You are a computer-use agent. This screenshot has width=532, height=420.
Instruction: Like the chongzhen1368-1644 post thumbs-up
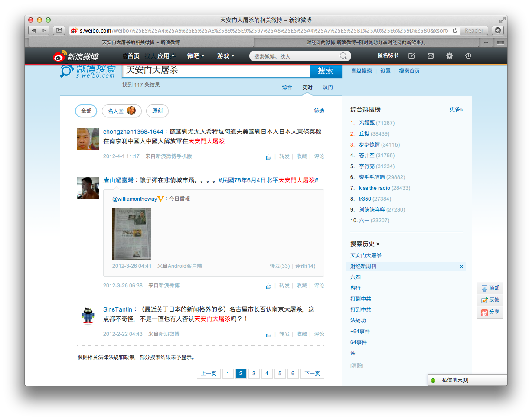[268, 156]
